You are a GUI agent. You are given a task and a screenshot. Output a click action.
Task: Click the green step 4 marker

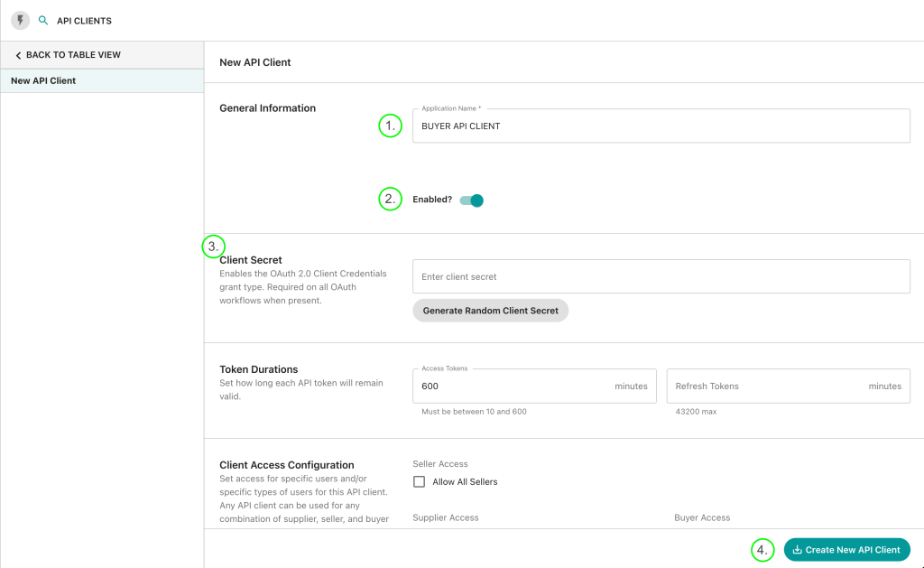tap(762, 550)
